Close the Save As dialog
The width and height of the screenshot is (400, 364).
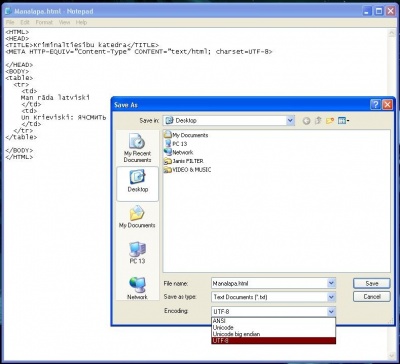[x=387, y=105]
